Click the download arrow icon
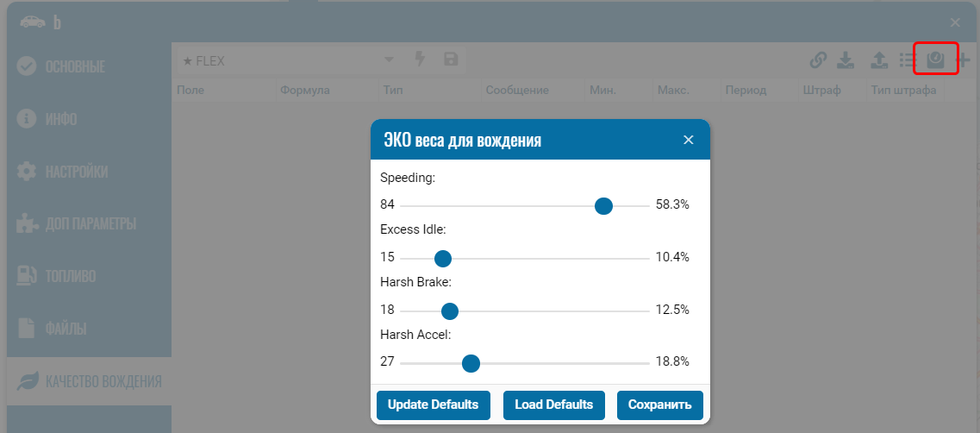The image size is (980, 433). pos(846,60)
